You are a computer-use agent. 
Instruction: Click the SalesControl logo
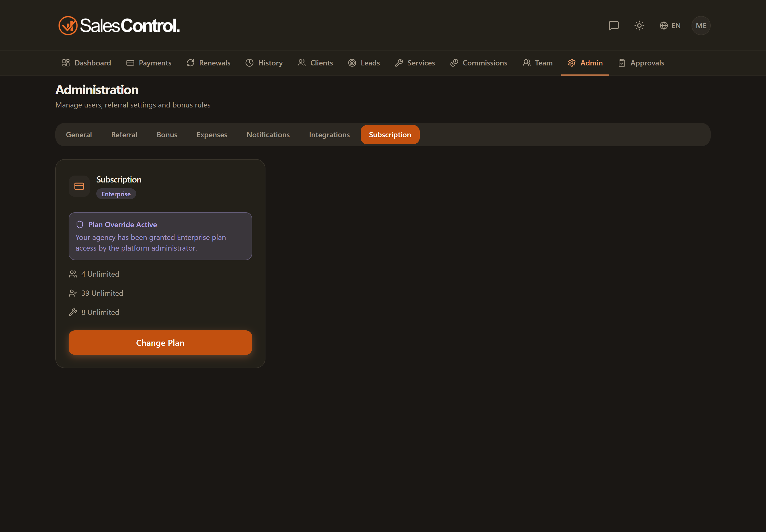(119, 26)
